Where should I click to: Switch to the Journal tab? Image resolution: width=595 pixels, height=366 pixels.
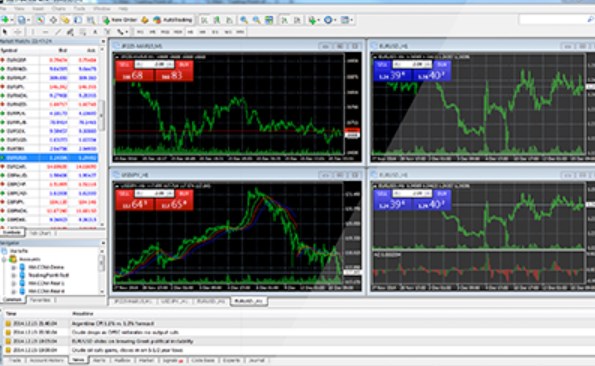pos(257,360)
